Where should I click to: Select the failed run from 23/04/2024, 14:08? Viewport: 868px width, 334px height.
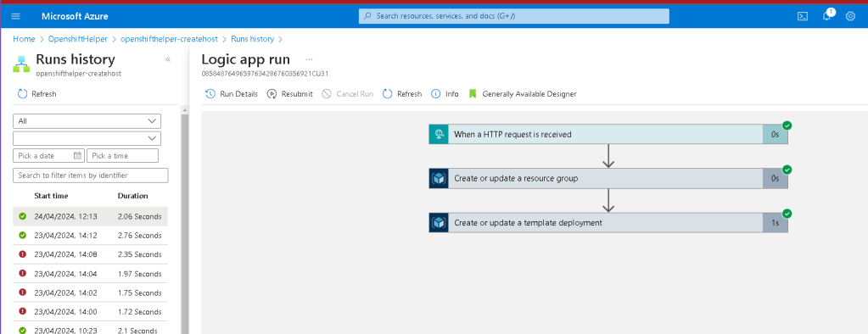tap(90, 254)
